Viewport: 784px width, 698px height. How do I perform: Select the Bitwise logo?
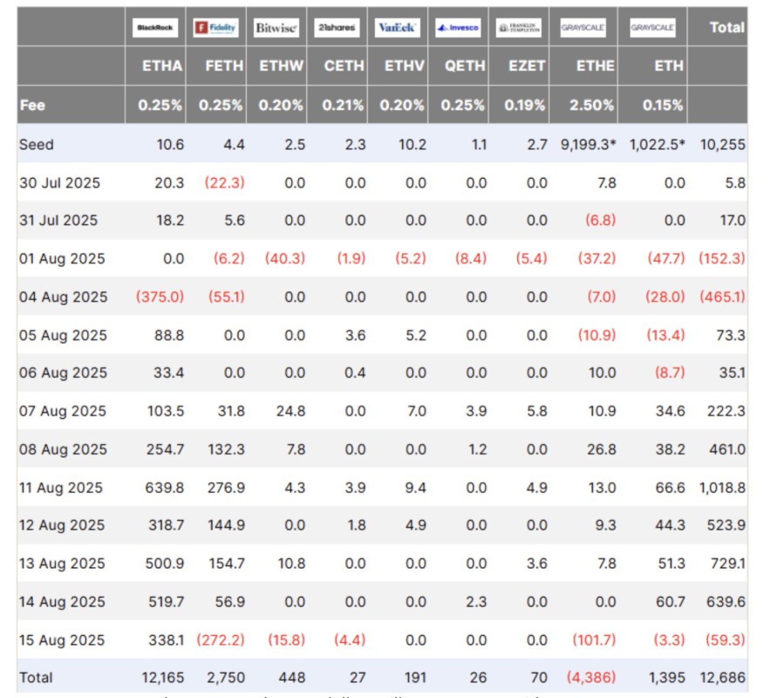276,28
